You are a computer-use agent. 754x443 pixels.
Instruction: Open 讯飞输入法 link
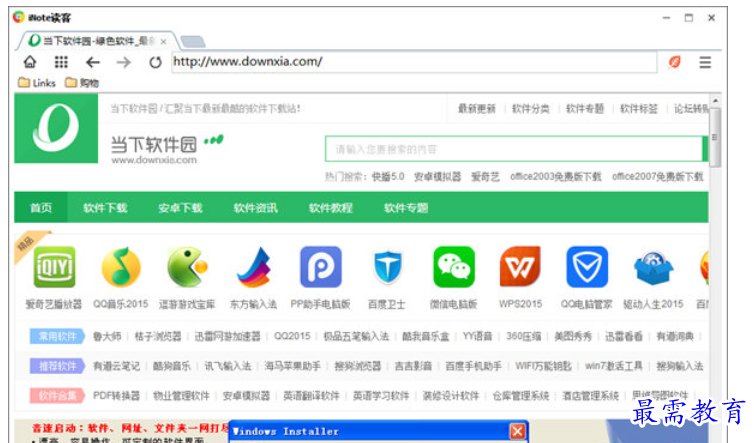coord(227,366)
